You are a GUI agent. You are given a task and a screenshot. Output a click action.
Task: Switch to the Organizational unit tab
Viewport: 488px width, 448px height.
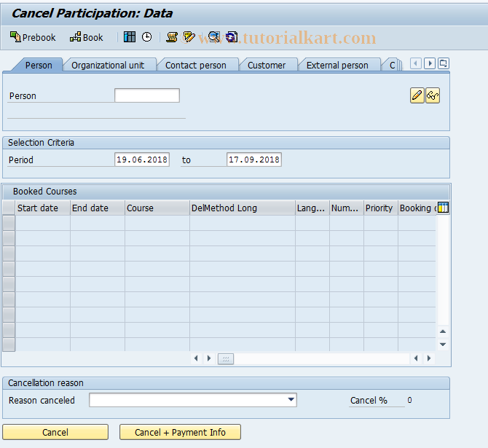108,66
